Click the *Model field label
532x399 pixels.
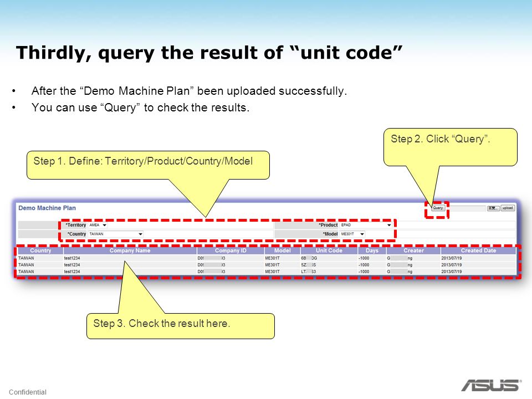[330, 234]
